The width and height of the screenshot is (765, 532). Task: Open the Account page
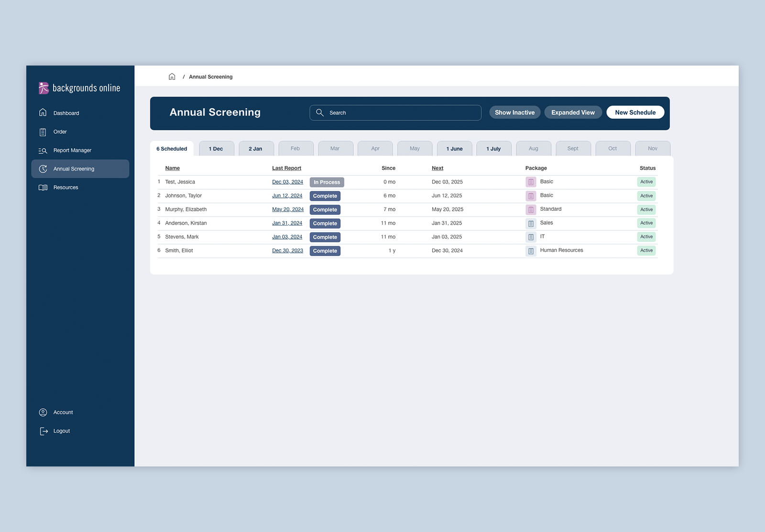click(x=63, y=413)
